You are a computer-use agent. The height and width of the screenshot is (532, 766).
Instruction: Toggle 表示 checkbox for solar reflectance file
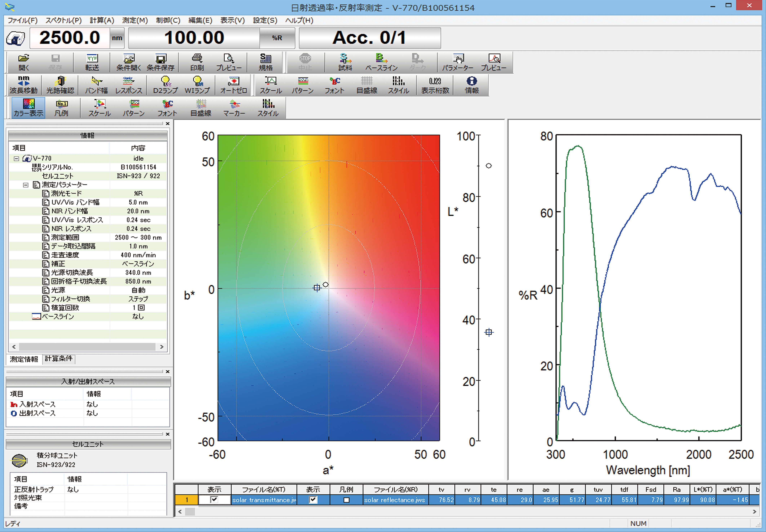[313, 500]
